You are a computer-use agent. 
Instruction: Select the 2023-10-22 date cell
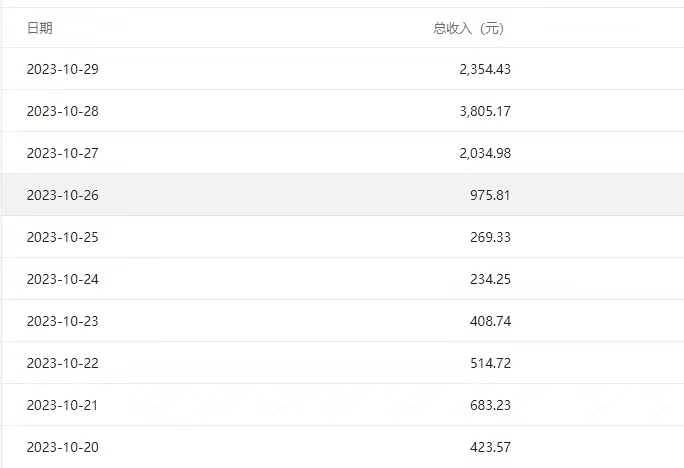(x=63, y=363)
